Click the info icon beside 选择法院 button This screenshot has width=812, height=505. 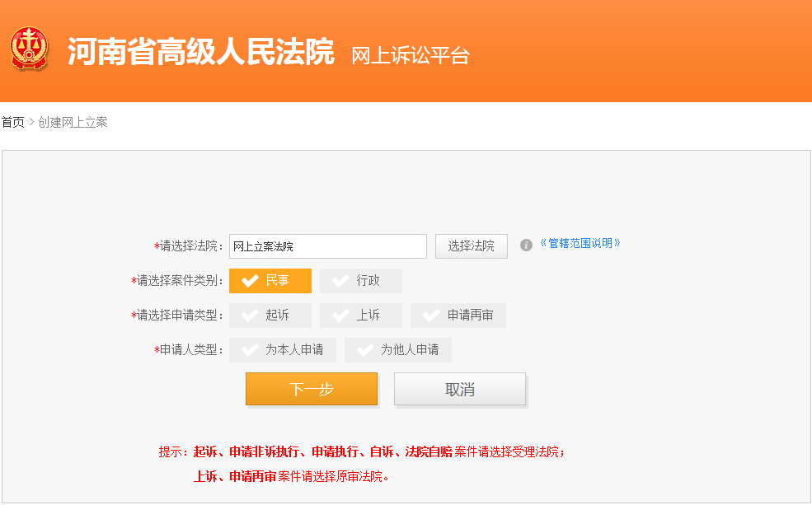pos(526,245)
